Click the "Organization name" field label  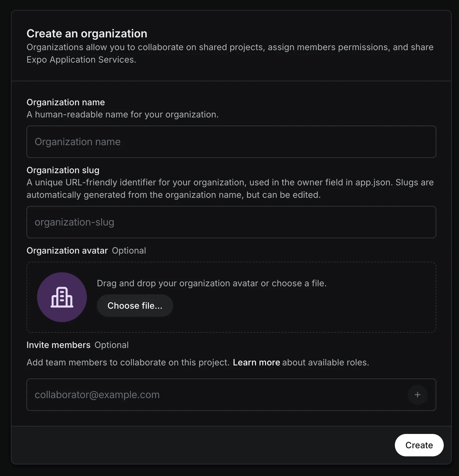click(x=66, y=102)
